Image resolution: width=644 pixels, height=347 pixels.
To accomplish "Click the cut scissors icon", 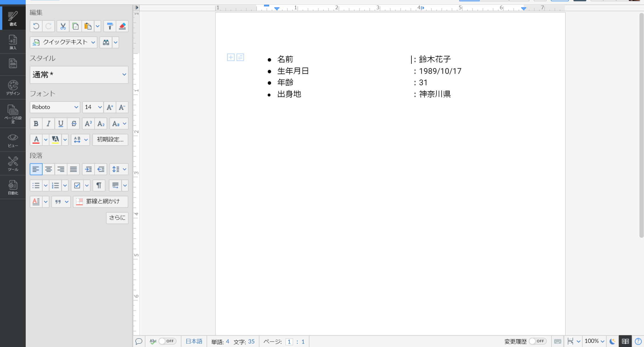I will [x=63, y=26].
